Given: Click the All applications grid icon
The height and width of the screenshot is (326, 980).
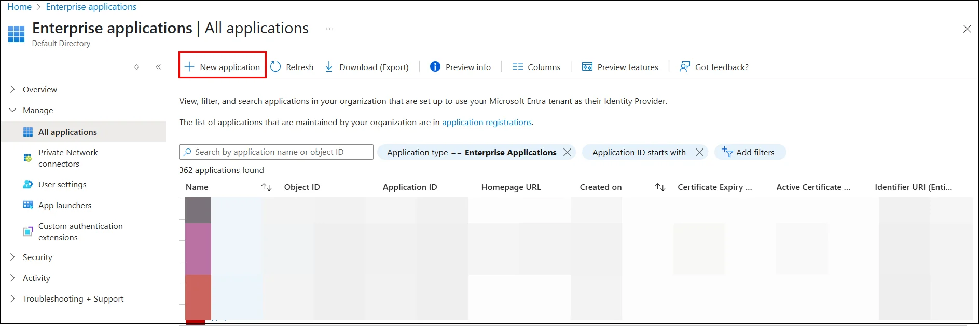Looking at the screenshot, I should tap(28, 132).
